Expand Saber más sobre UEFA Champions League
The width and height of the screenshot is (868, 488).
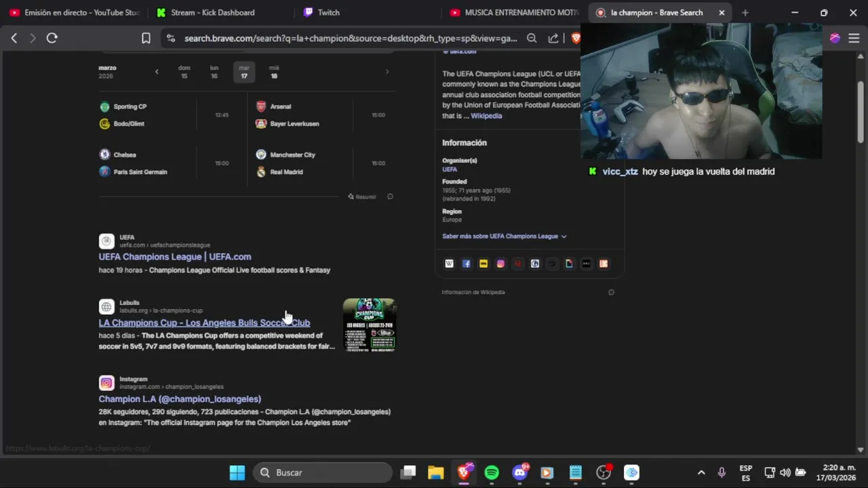(x=505, y=237)
